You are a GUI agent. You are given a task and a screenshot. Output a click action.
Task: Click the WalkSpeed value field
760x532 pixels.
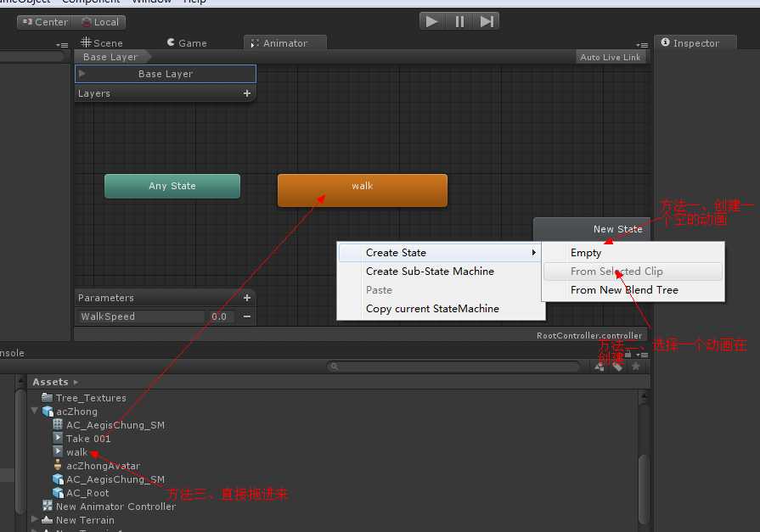pos(220,316)
